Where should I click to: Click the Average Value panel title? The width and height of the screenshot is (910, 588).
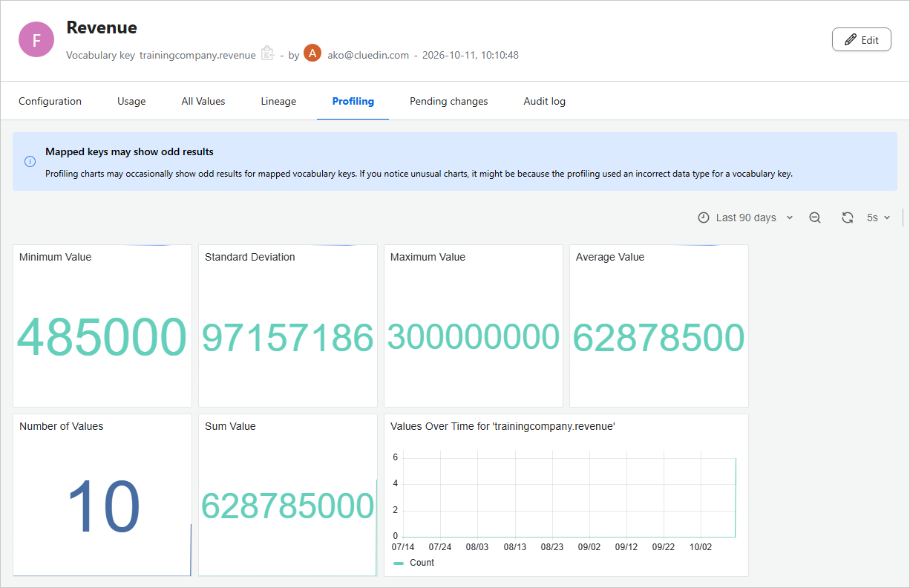[610, 257]
